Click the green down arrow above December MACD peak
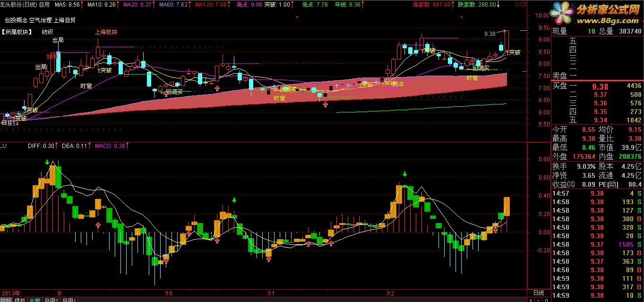The height and width of the screenshot is (302, 644). point(404,174)
